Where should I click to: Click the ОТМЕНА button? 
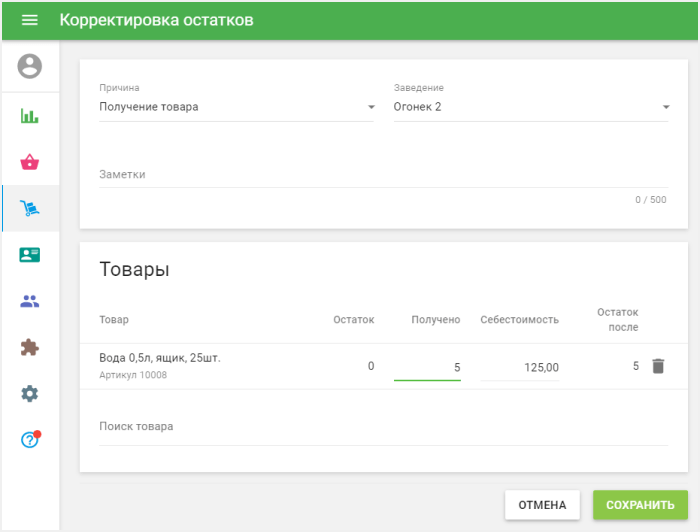(x=542, y=505)
